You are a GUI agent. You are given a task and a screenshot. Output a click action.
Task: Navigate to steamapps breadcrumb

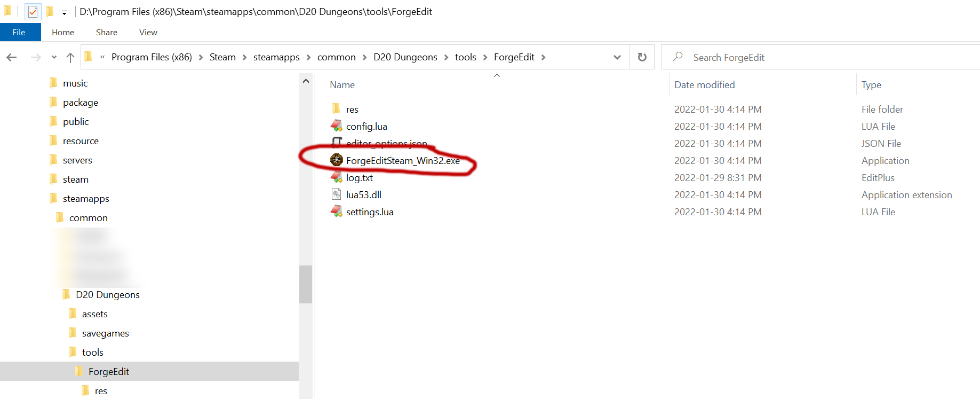[x=276, y=57]
